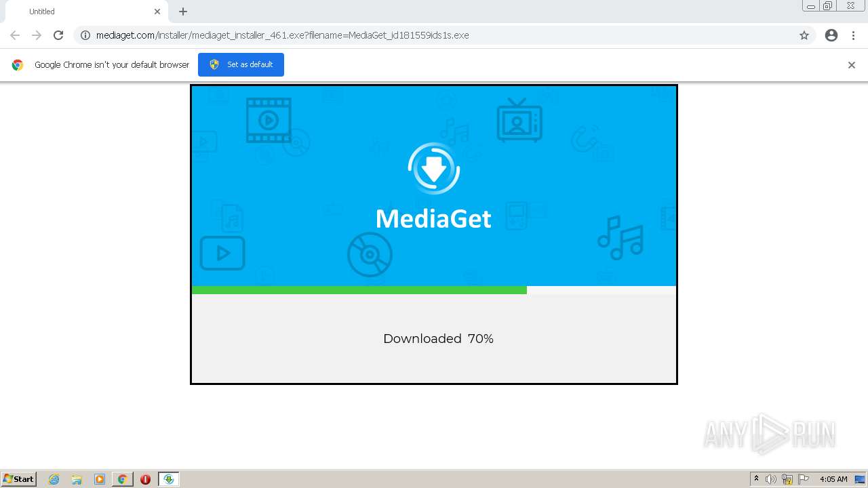Open the Chrome three-dot menu
Viewport: 868px width, 488px height.
coord(853,35)
